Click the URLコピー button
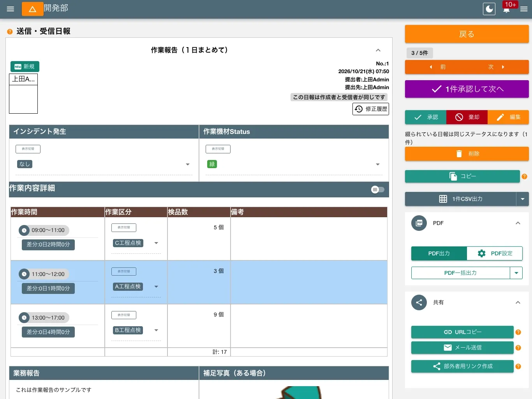Viewport: 532px width, 399px height. tap(462, 332)
